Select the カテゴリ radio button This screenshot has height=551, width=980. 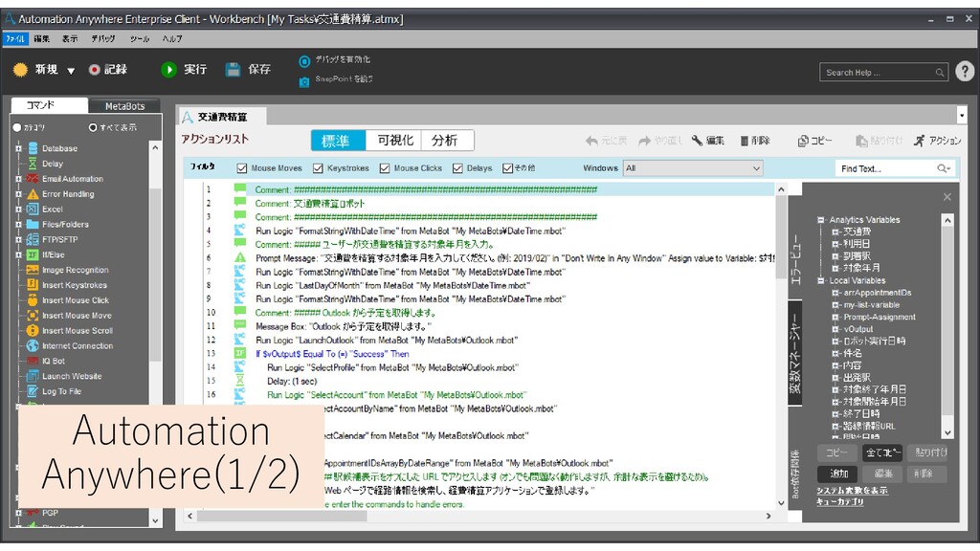(17, 127)
